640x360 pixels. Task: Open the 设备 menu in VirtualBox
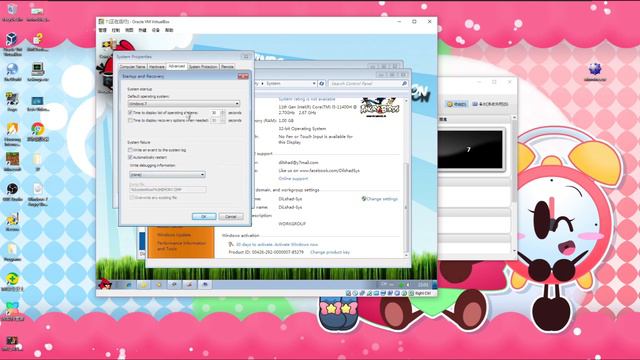coord(156,30)
